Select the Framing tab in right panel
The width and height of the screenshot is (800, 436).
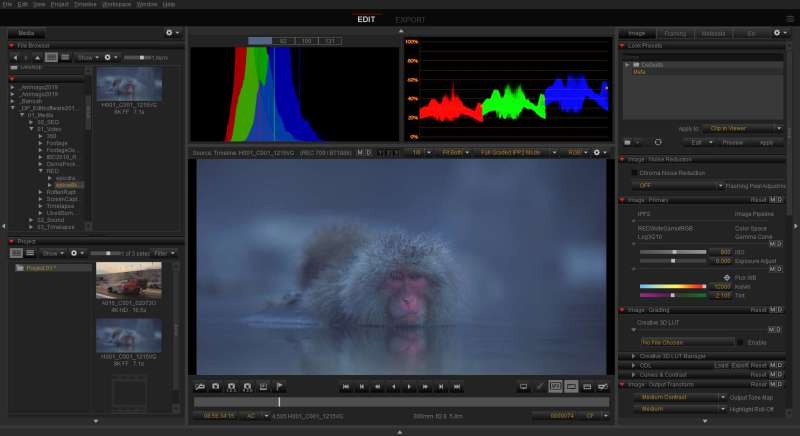675,33
